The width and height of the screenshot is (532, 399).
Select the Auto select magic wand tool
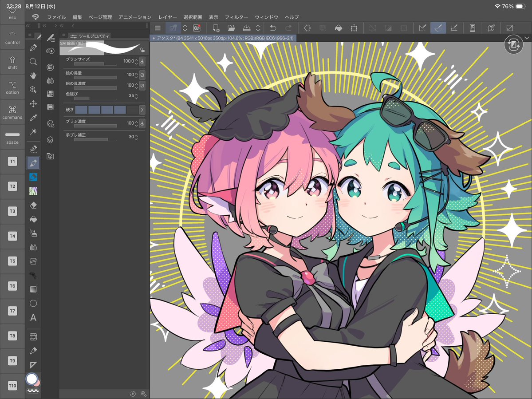(33, 132)
